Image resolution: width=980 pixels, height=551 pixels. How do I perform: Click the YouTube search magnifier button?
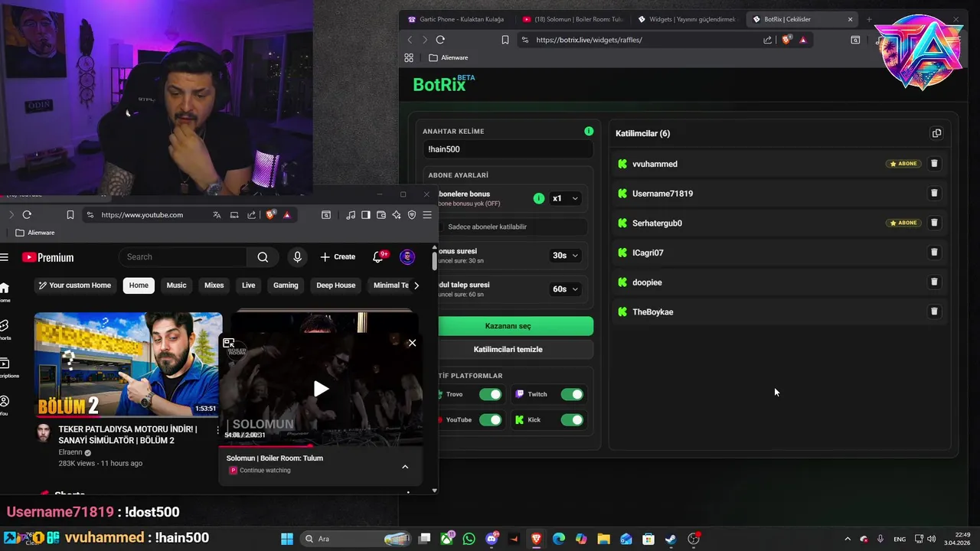[263, 257]
